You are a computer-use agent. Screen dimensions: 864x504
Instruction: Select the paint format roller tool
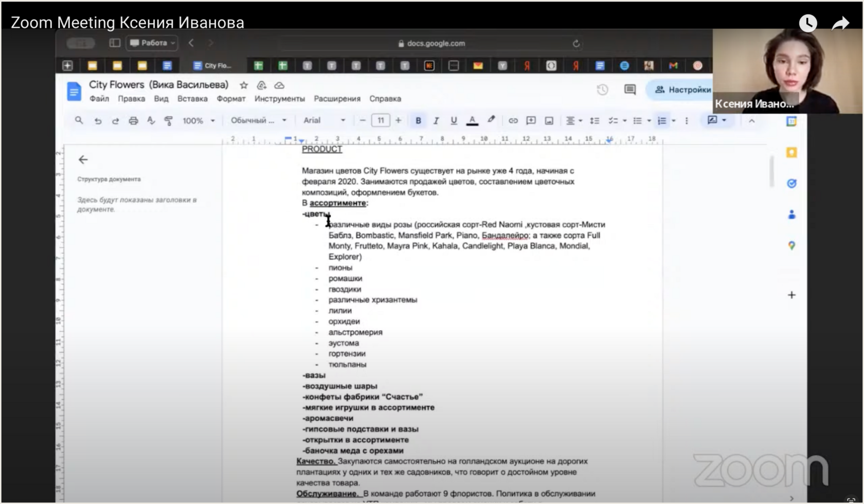[x=168, y=121]
